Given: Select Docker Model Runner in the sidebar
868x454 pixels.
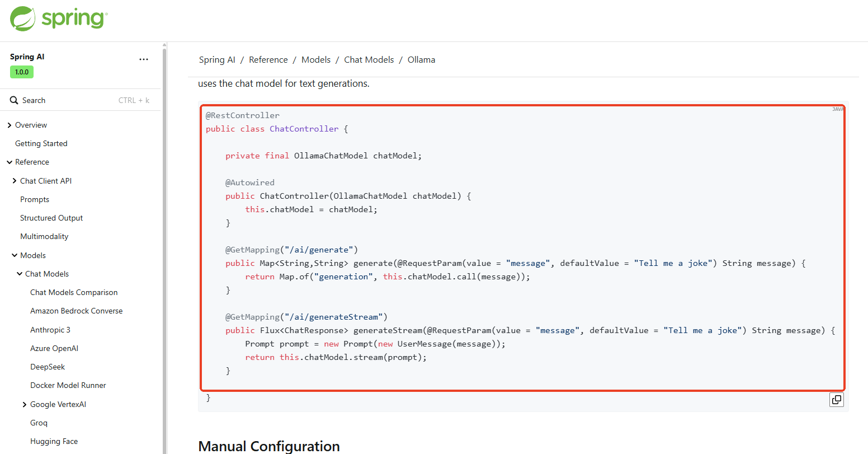Looking at the screenshot, I should 68,385.
